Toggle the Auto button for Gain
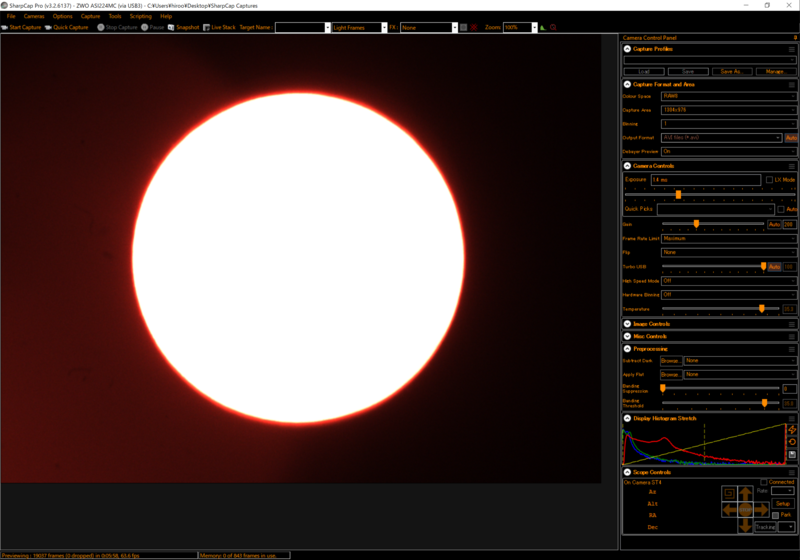The image size is (800, 560). (774, 224)
